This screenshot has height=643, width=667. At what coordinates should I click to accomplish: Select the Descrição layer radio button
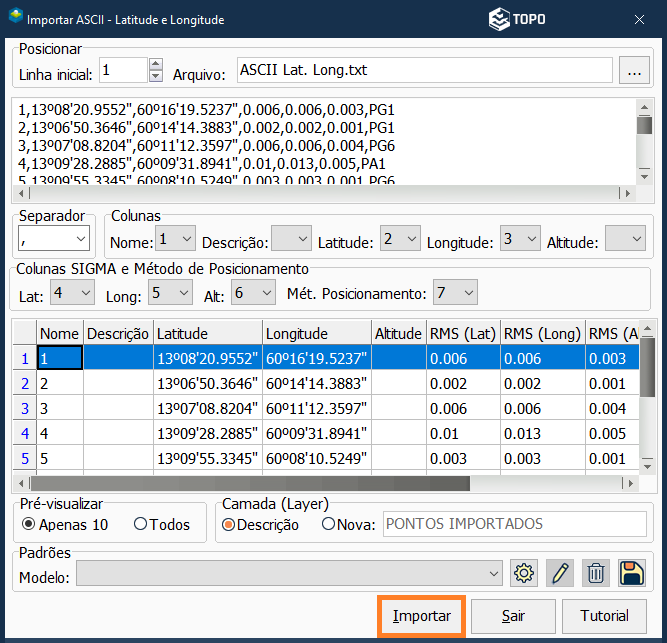tap(230, 524)
